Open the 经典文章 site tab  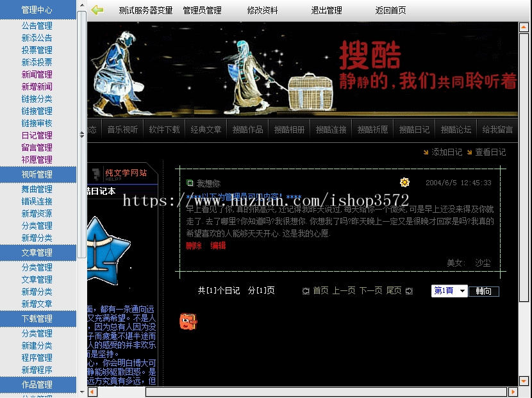tap(206, 129)
